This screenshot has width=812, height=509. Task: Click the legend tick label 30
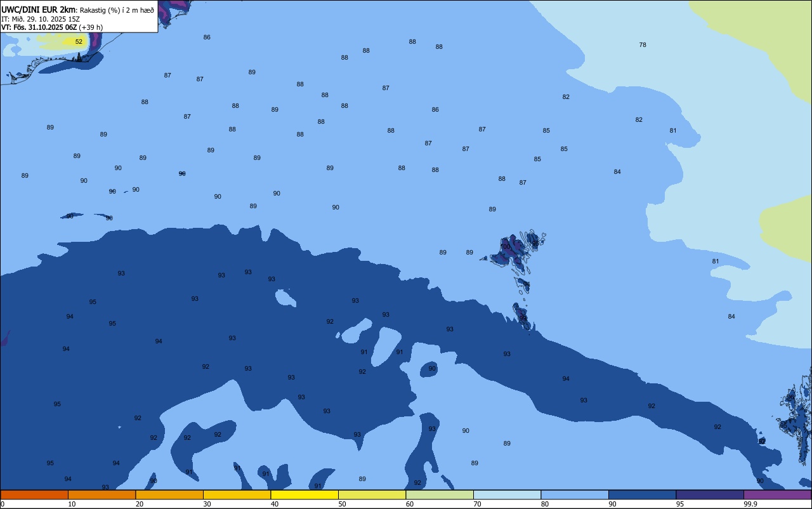tap(207, 504)
